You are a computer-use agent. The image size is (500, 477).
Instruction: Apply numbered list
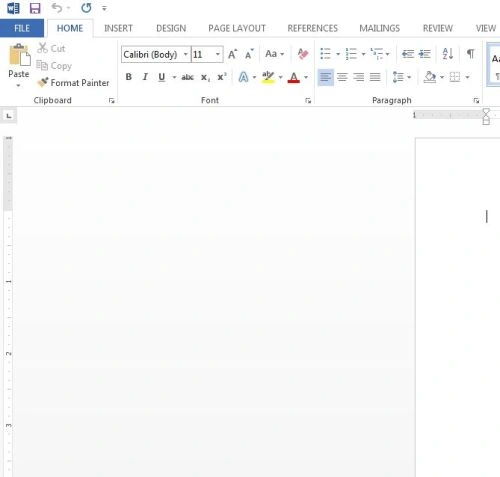click(x=351, y=54)
